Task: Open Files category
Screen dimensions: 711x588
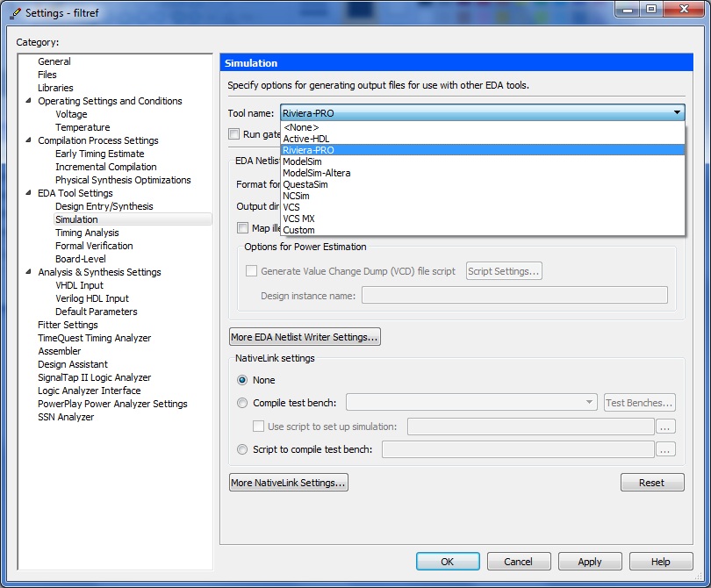Action: pos(47,75)
